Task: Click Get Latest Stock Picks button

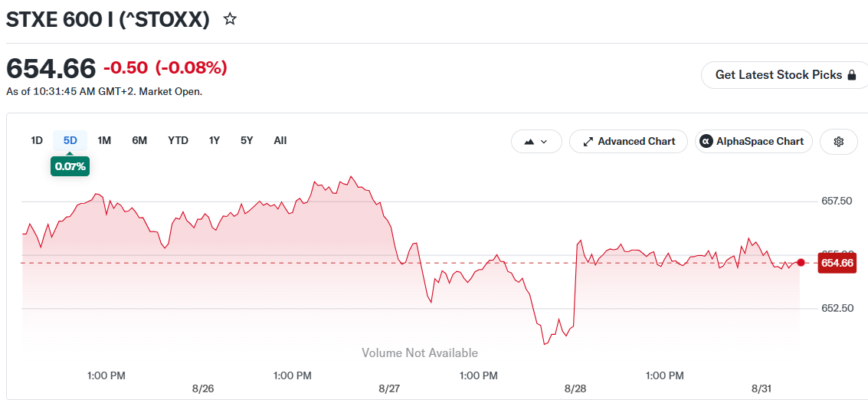Action: click(785, 75)
